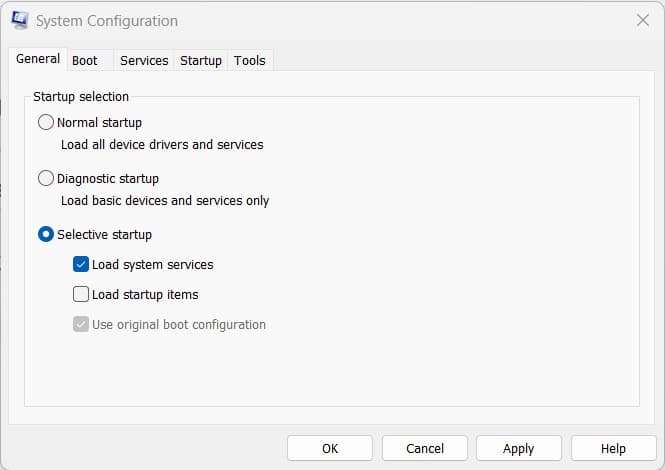Click the 'Load all device drivers and services' description
This screenshot has width=665, height=470.
162,145
